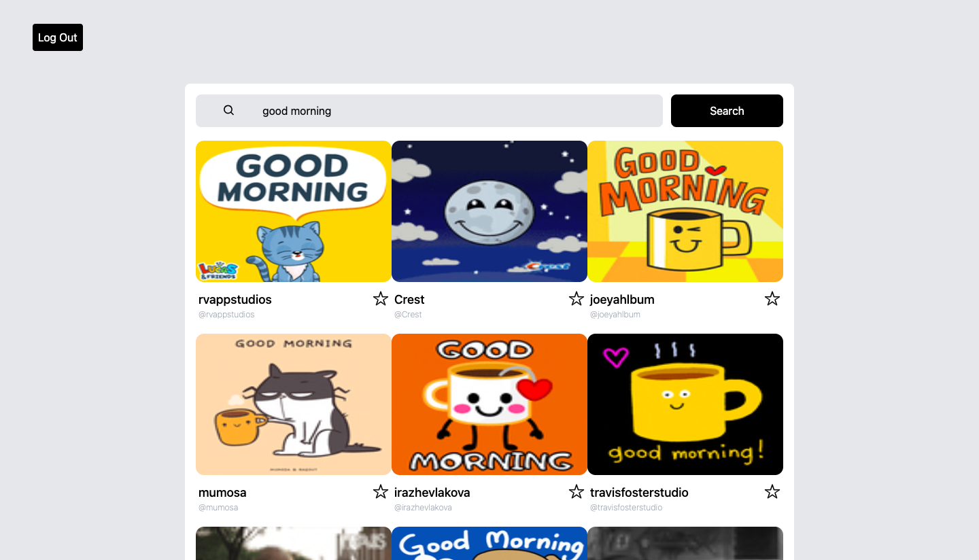Favorite the Crest moon GIF
The image size is (979, 560).
coord(577,298)
